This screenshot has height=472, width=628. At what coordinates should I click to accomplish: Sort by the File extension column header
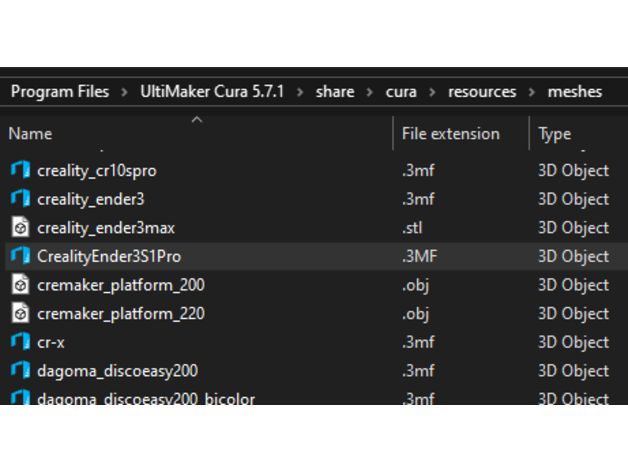click(450, 134)
